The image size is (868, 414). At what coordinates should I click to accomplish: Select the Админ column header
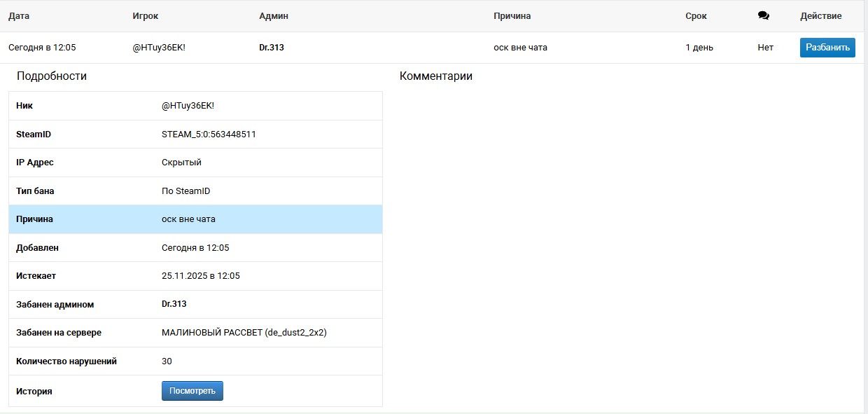pos(274,16)
